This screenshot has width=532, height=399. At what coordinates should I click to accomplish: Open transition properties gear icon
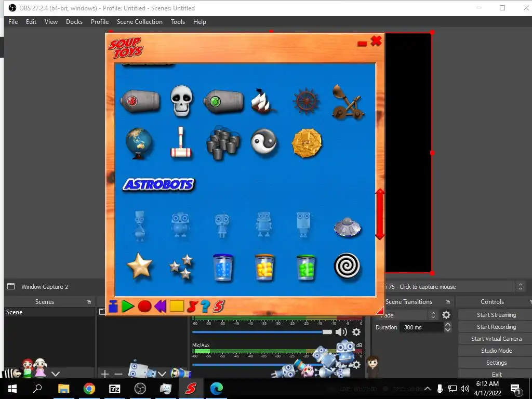pos(446,315)
